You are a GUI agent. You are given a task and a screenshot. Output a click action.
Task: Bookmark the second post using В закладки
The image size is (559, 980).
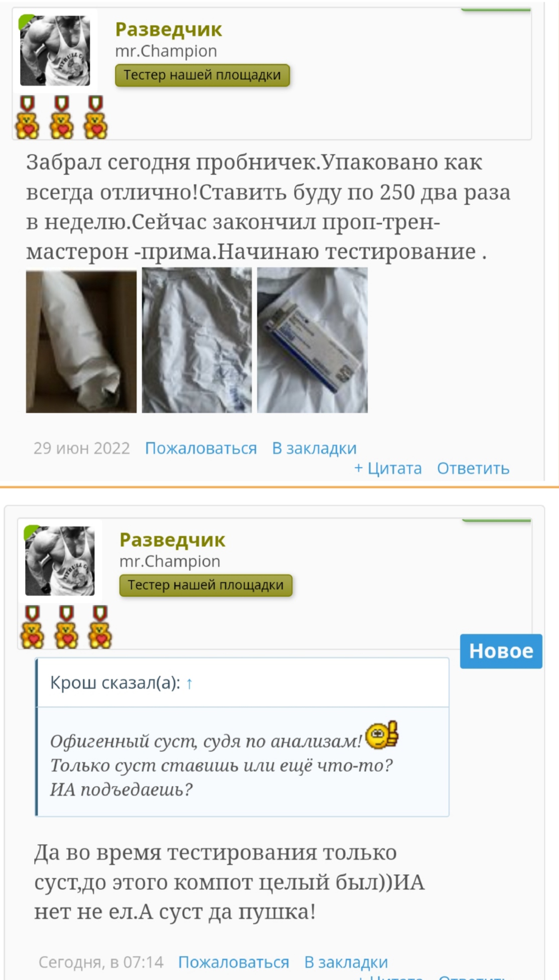[346, 962]
